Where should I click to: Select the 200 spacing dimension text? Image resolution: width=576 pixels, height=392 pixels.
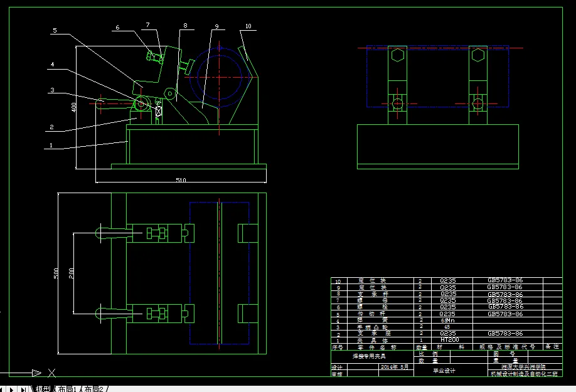pos(72,273)
